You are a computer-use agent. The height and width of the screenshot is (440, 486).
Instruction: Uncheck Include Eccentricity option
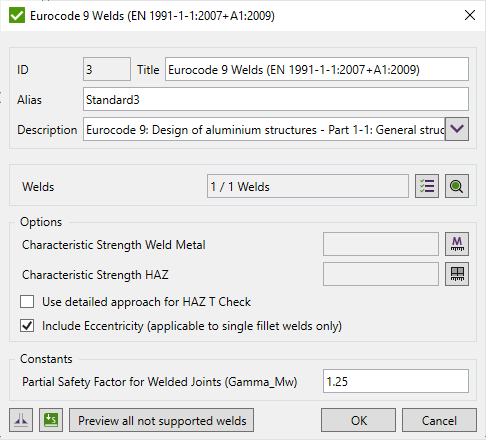pyautogui.click(x=27, y=326)
